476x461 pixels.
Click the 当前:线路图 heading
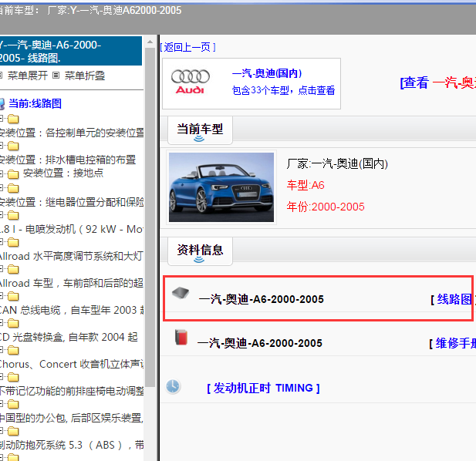(35, 103)
